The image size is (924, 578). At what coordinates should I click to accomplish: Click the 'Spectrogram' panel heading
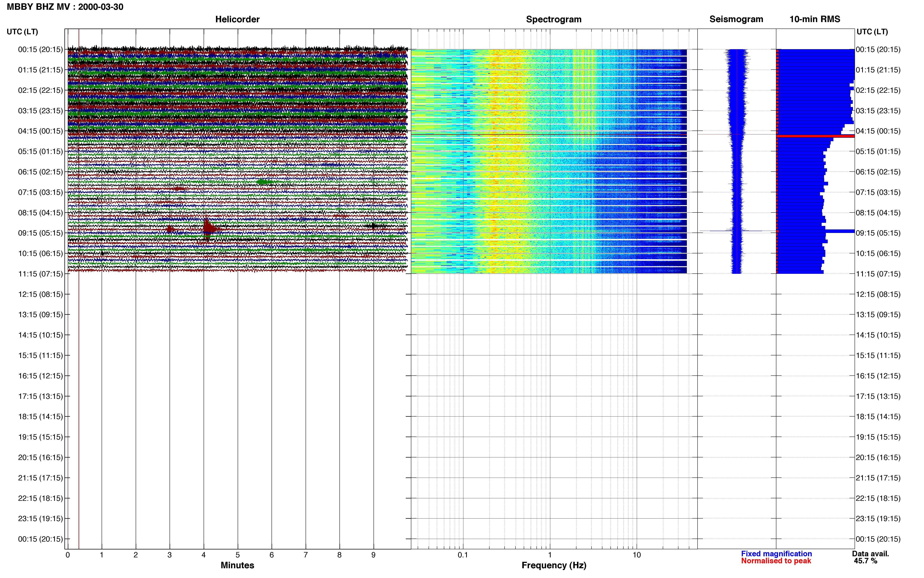point(554,19)
